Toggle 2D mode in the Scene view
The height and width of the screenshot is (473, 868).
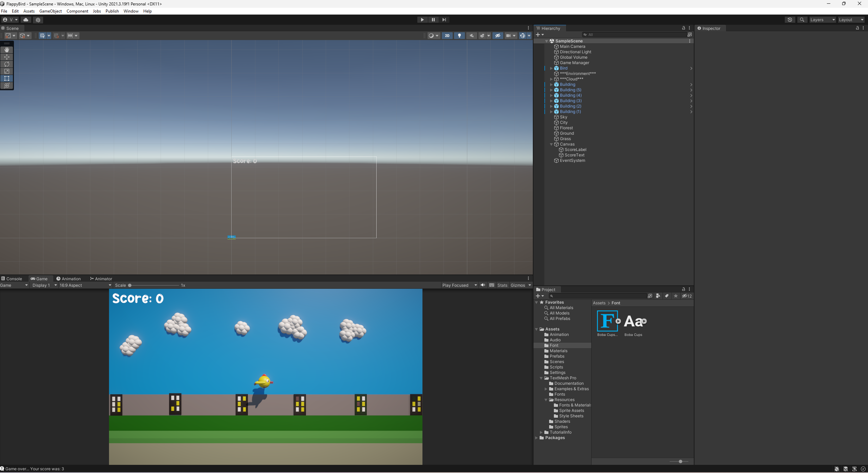pos(447,35)
